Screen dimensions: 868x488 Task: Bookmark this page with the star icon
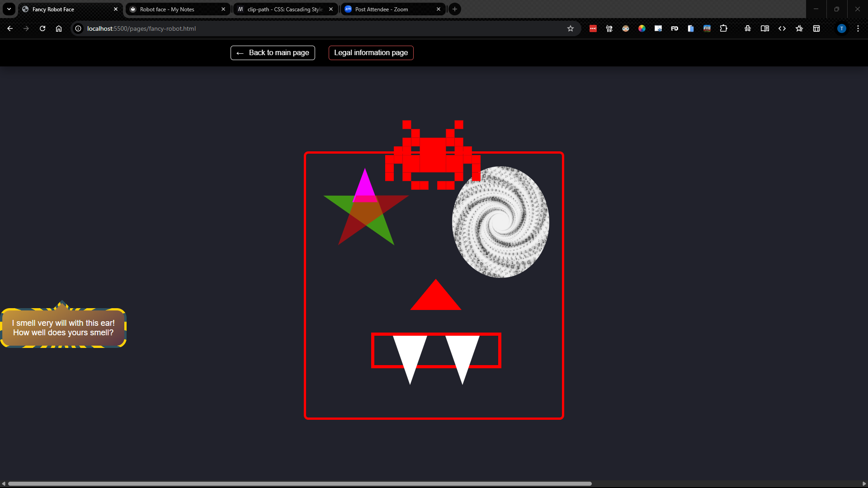pyautogui.click(x=571, y=28)
